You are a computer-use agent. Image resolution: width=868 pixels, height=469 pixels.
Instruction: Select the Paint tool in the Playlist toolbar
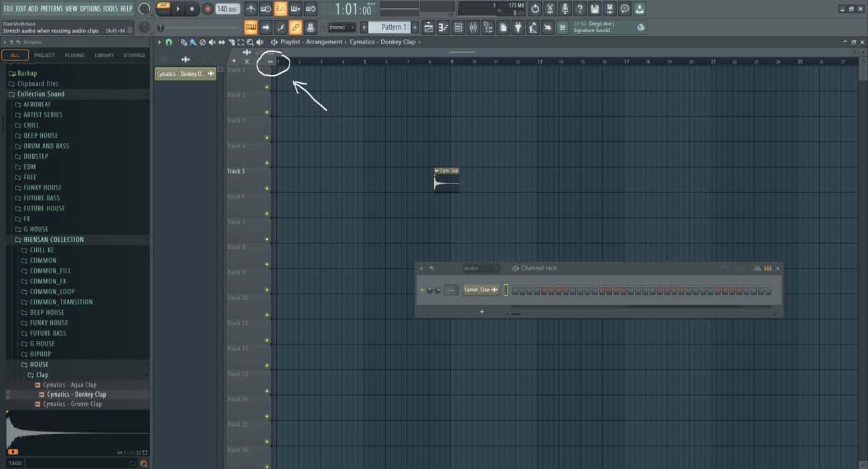194,42
